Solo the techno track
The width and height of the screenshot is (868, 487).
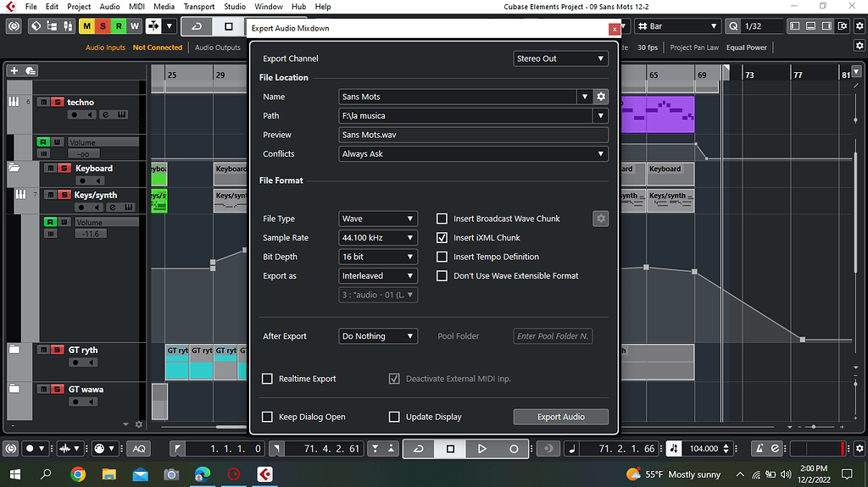(57, 102)
